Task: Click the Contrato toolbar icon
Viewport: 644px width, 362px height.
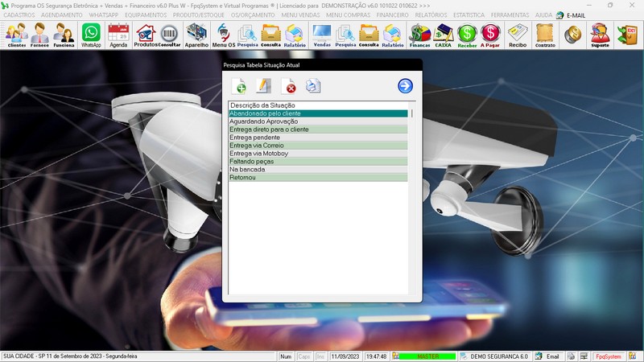Action: (x=545, y=35)
